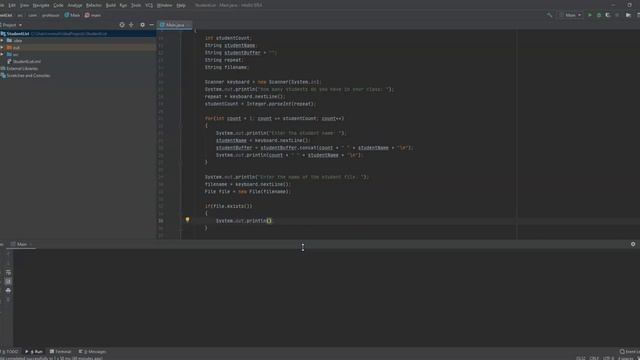Open the VCS menu
The height and width of the screenshot is (360, 640).
click(149, 5)
